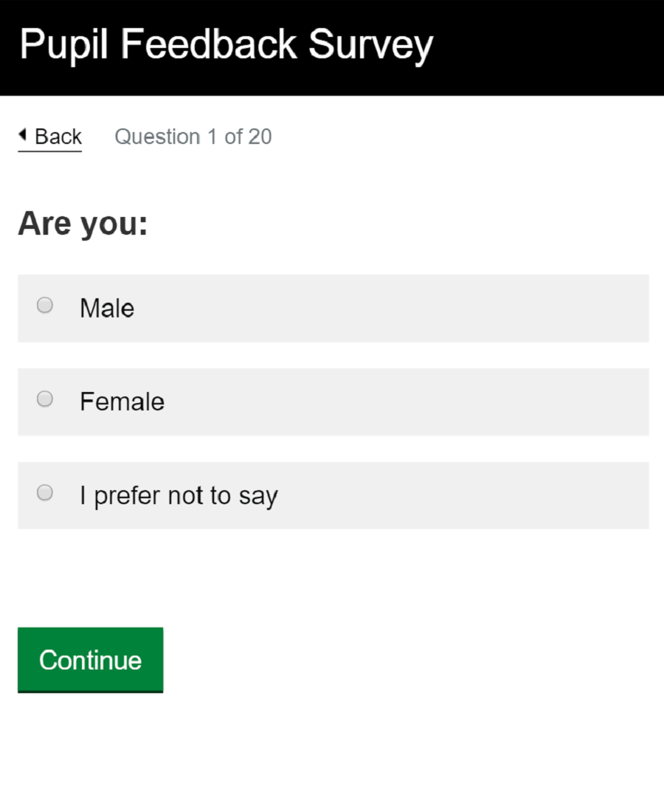This screenshot has height=812, width=664.
Task: Click the Pupil Feedback Survey title
Action: [226, 44]
